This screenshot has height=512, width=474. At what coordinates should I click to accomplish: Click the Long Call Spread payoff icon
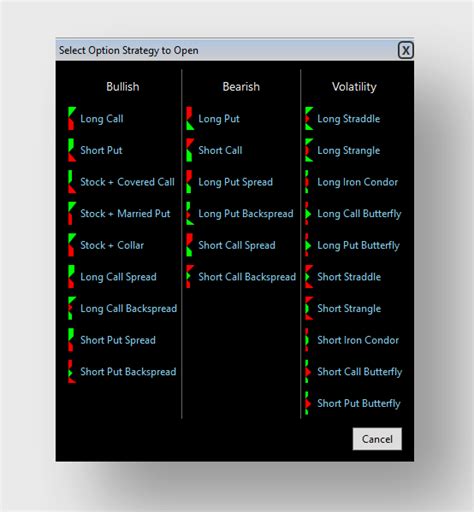pos(71,277)
